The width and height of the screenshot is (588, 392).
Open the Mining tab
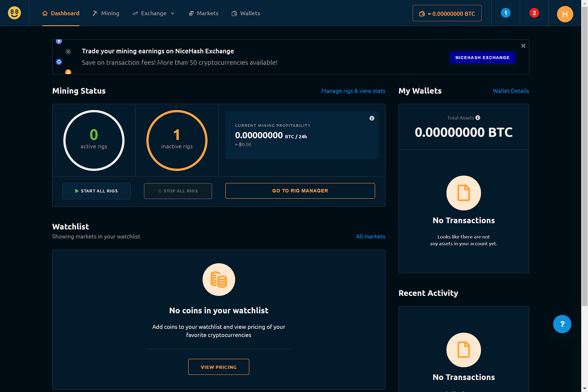106,13
